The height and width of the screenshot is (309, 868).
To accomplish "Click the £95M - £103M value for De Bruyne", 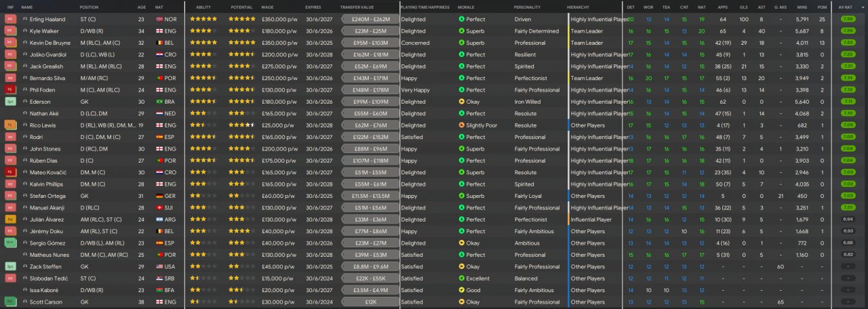I will click(370, 43).
